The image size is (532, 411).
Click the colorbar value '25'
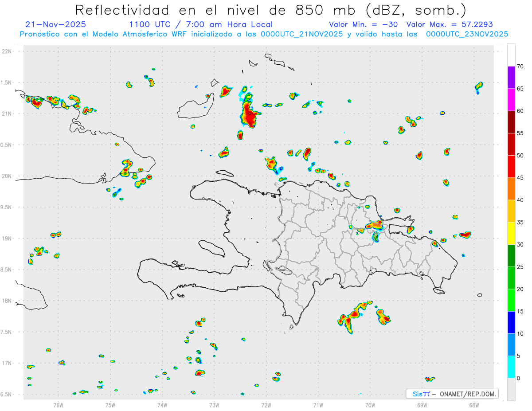pos(520,267)
